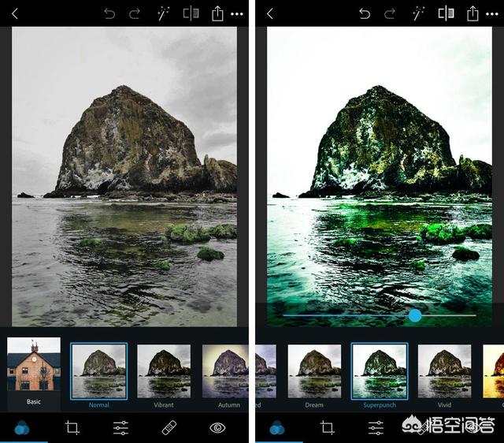
Task: Open more options menu in right screen
Action: pyautogui.click(x=492, y=14)
